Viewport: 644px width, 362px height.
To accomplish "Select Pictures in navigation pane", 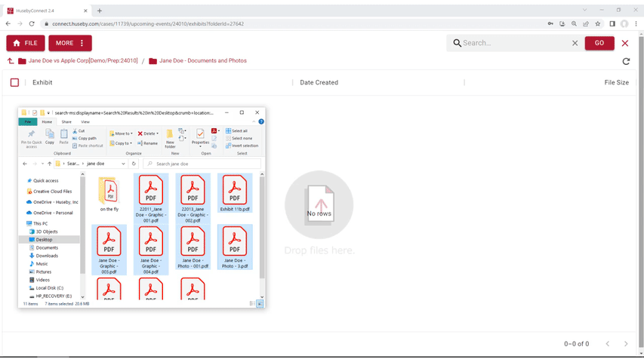I will coord(40,271).
